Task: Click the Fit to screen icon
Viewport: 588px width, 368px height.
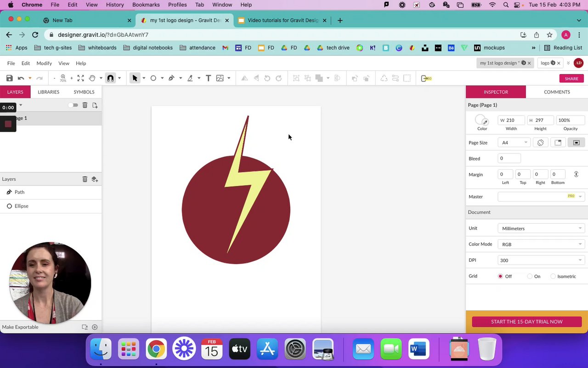Action: click(x=81, y=78)
